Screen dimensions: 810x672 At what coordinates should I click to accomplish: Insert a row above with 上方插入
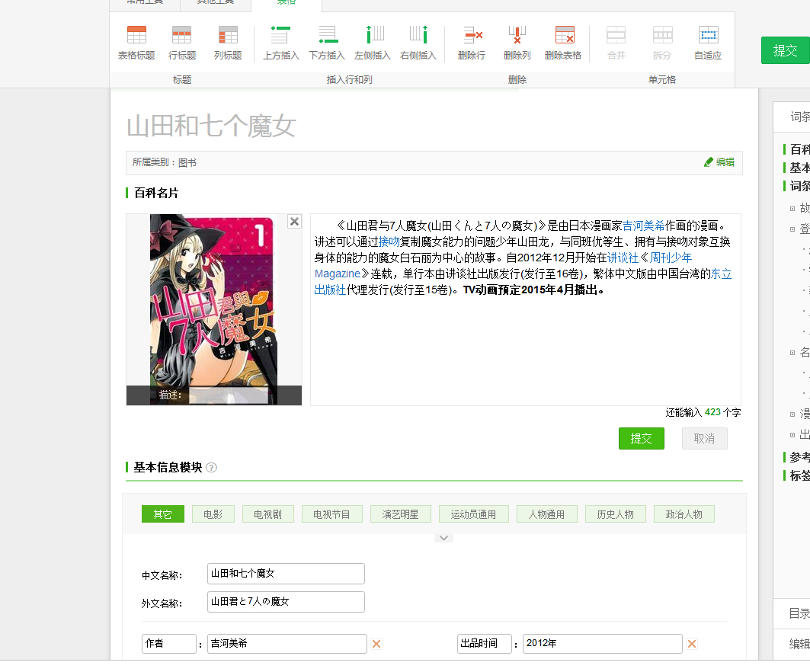click(x=280, y=35)
